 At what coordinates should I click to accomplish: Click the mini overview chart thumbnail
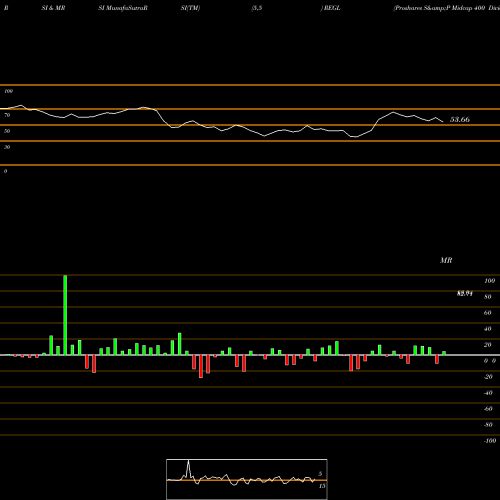247,479
